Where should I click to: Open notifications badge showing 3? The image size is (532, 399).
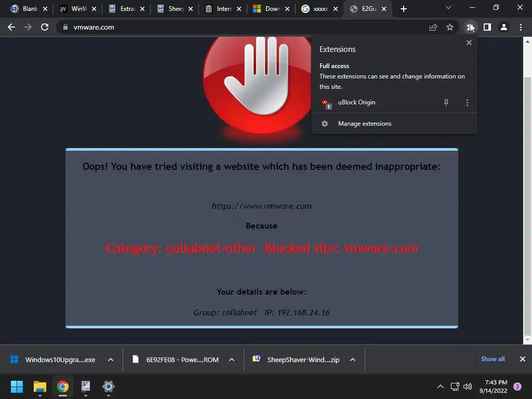(517, 387)
